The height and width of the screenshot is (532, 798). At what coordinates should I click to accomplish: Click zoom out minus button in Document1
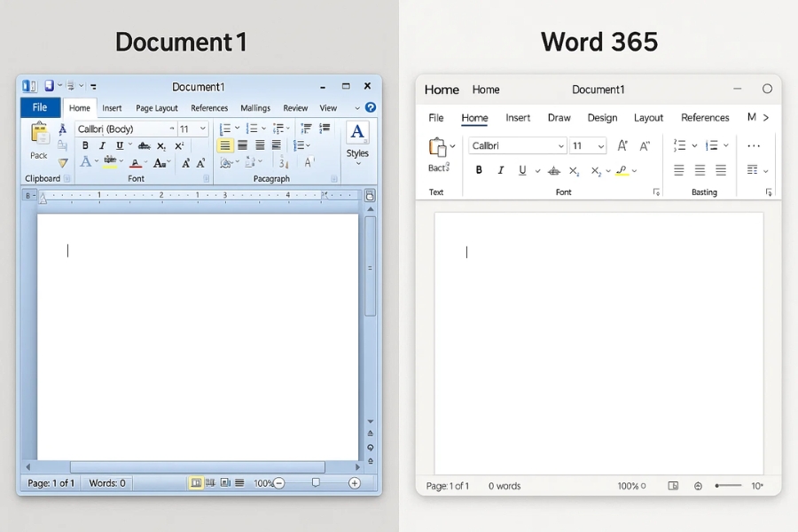coord(279,483)
